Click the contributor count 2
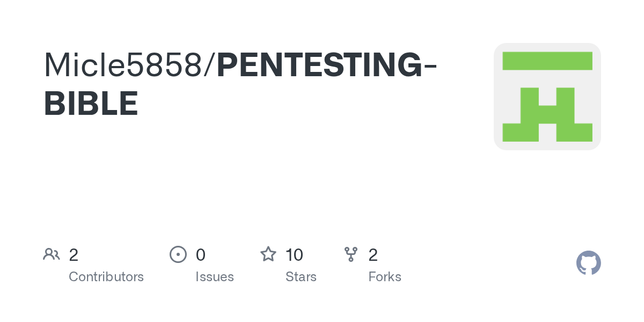Viewport: 644px width, 322px height. tap(74, 255)
